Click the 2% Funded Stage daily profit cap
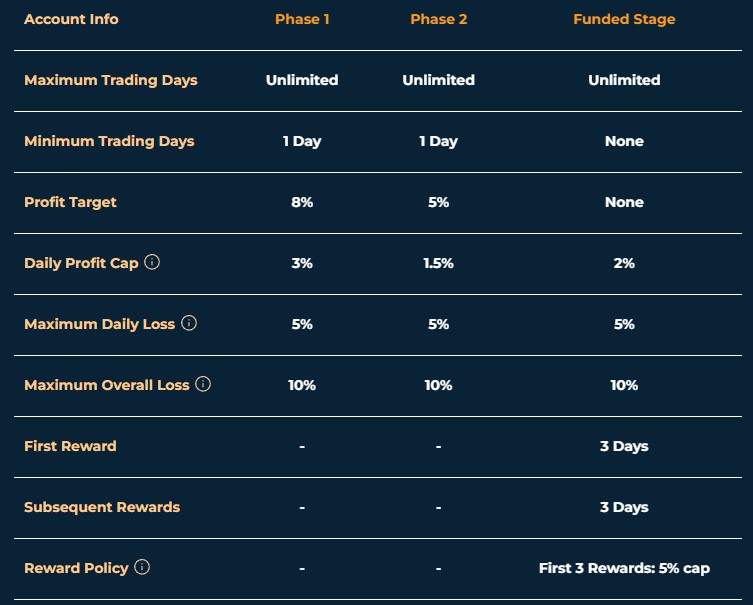The width and height of the screenshot is (753, 605). [x=624, y=263]
